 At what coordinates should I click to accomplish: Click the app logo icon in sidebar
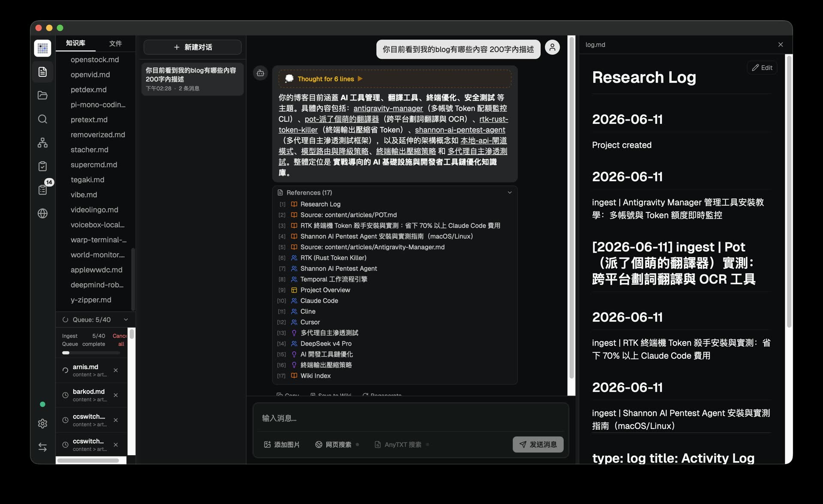pyautogui.click(x=42, y=48)
